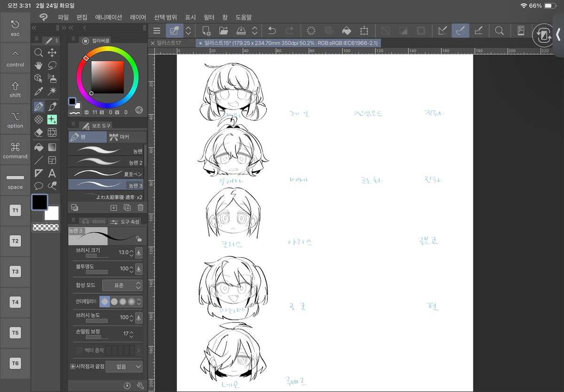Select transparent color checkered swatch

coord(46,227)
